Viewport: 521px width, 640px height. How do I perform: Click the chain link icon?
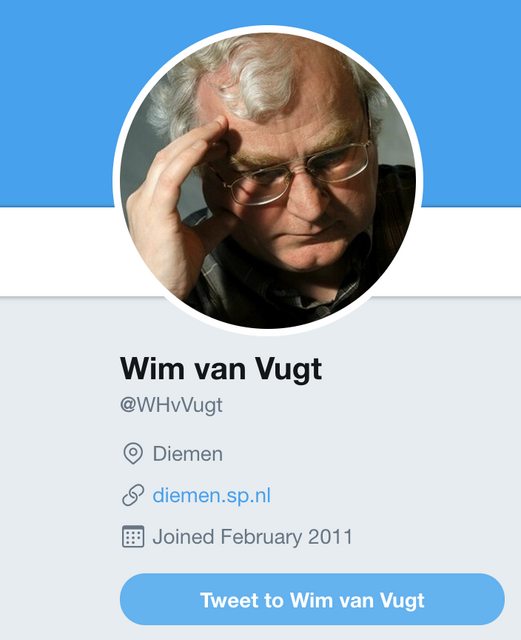133,495
